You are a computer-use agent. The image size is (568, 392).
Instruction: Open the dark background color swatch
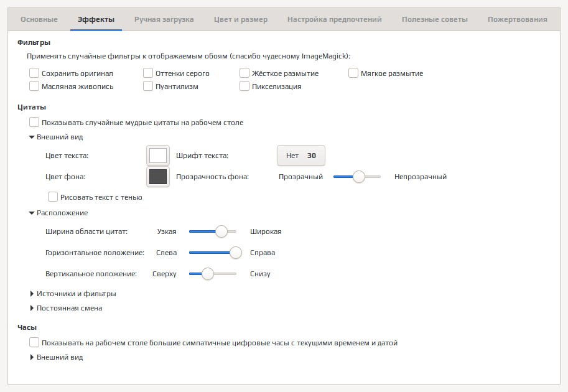point(158,177)
